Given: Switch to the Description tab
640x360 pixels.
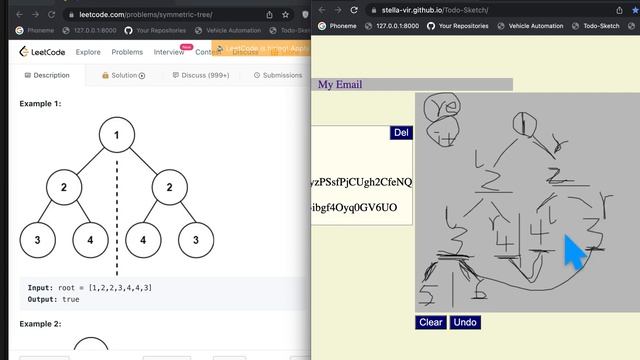Looking at the screenshot, I should (x=47, y=75).
